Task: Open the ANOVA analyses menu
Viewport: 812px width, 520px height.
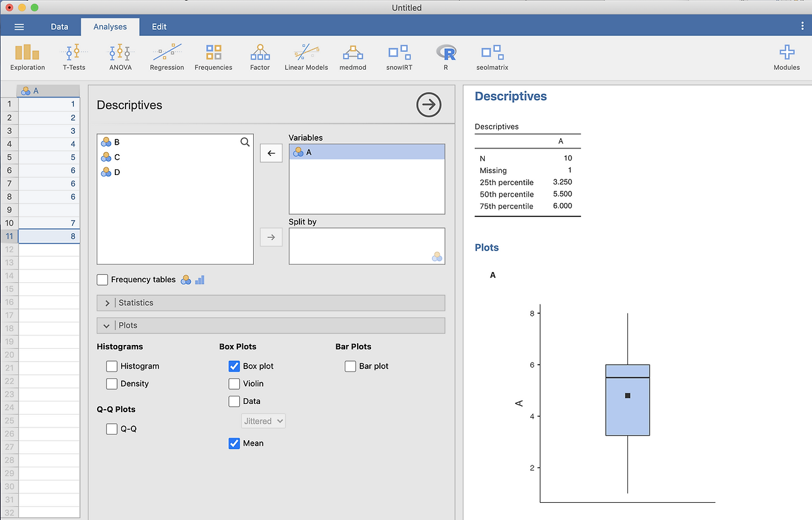Action: click(x=120, y=56)
